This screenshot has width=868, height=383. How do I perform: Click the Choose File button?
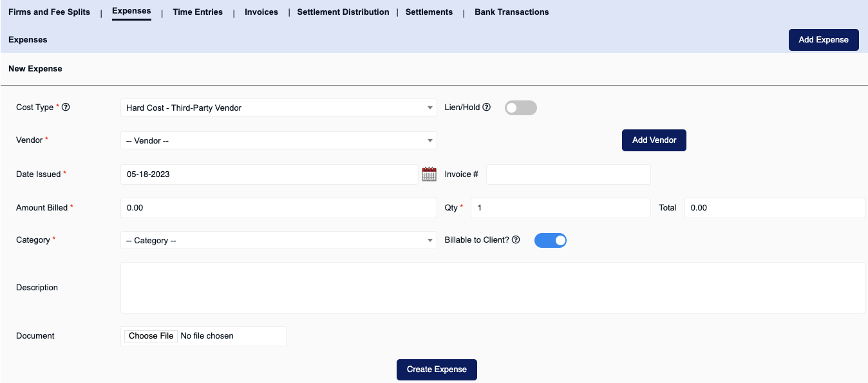point(151,336)
